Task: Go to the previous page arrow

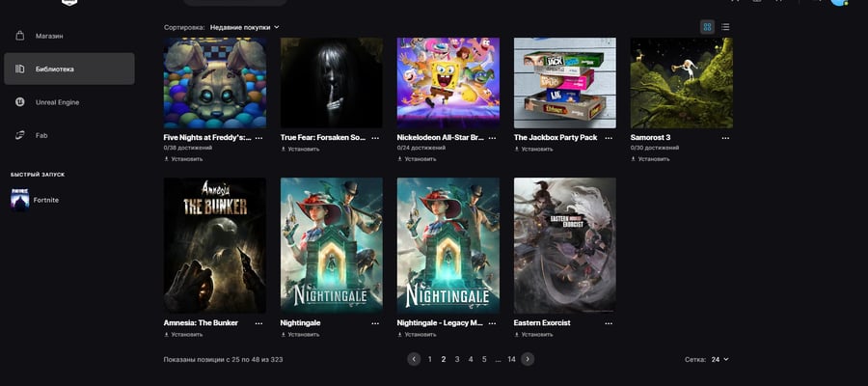Action: pos(414,359)
